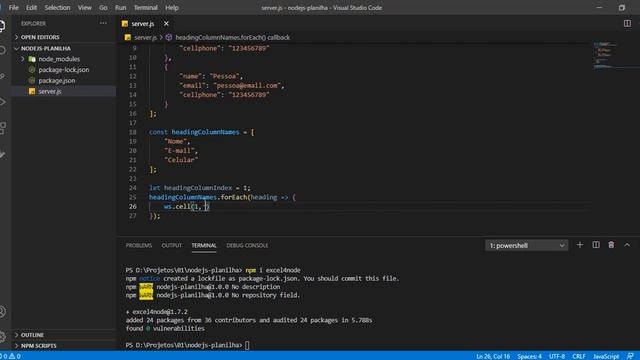
Task: Close the server.js editor tab
Action: [166, 24]
